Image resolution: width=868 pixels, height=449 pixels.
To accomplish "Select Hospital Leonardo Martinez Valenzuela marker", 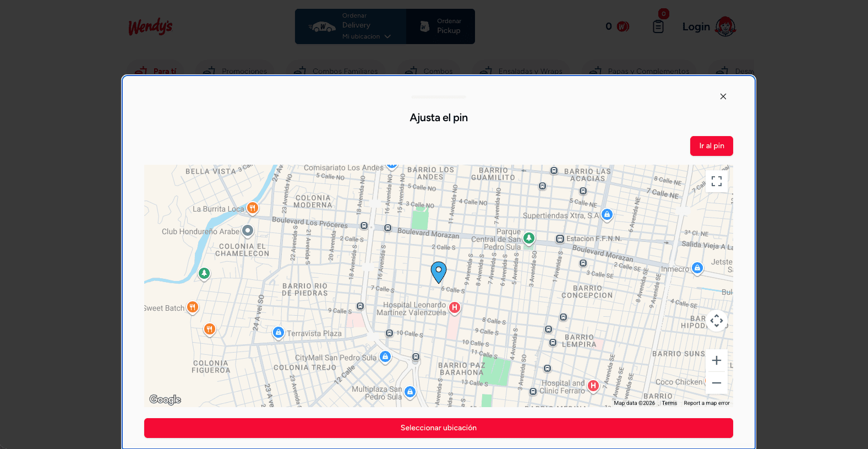I will pyautogui.click(x=455, y=307).
